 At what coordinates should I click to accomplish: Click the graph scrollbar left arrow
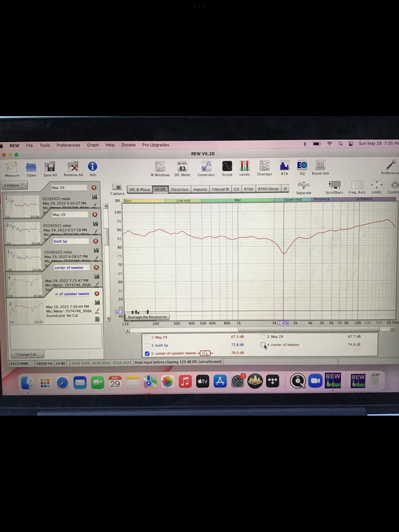(127, 330)
